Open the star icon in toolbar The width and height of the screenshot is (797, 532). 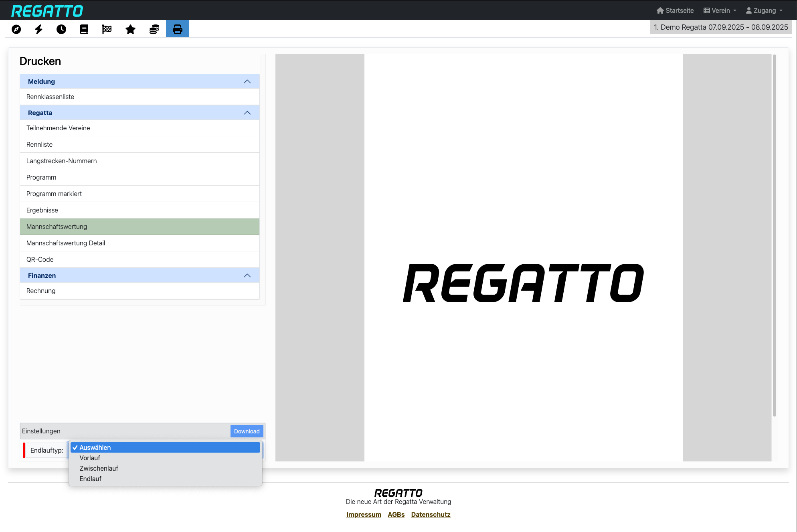coord(130,29)
